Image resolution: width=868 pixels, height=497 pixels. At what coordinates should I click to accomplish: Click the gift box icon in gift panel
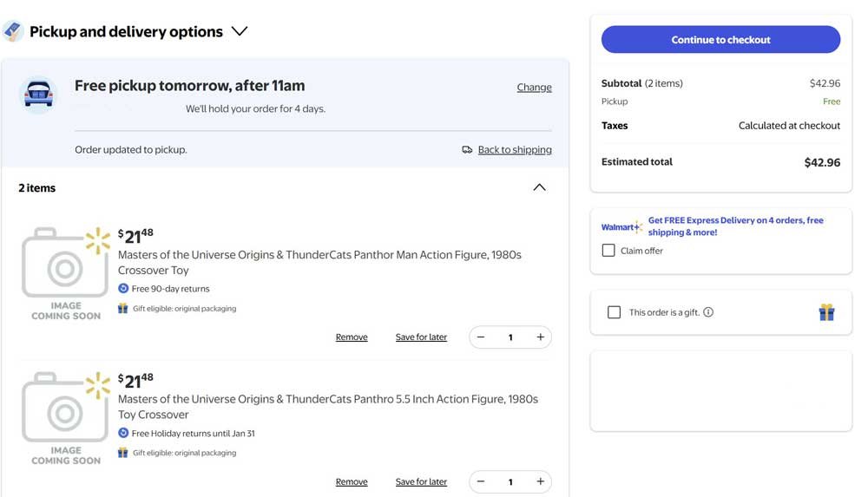point(826,312)
